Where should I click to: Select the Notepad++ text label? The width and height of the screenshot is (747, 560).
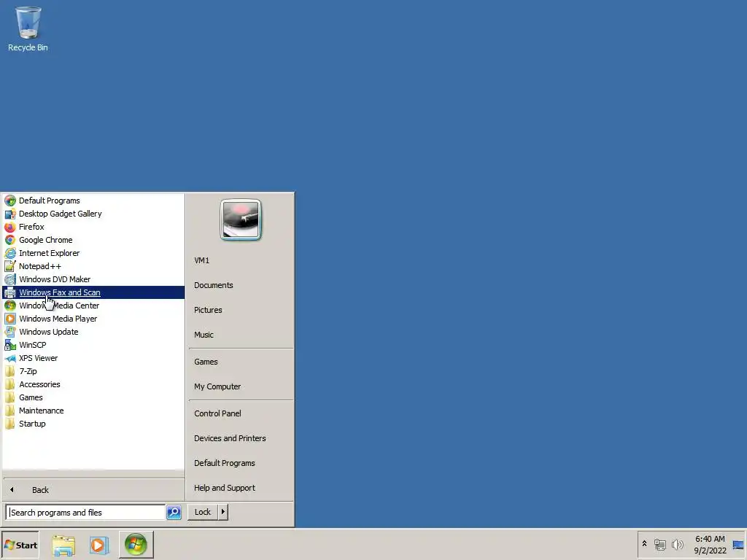[40, 266]
